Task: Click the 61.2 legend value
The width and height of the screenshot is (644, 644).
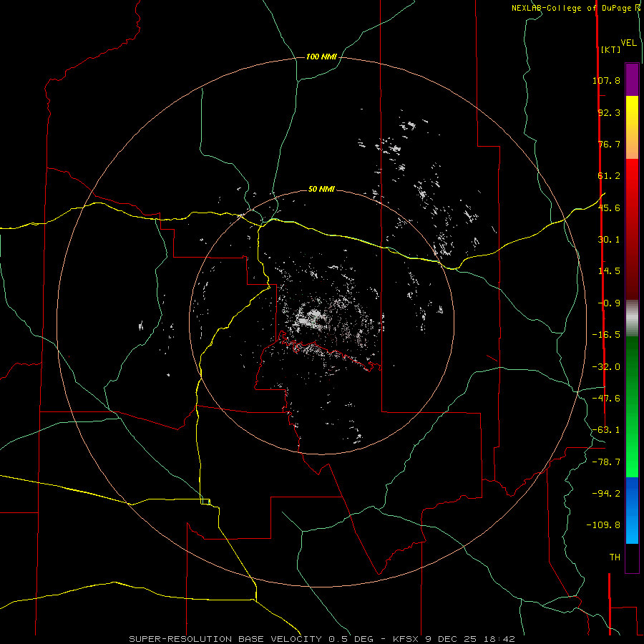Action: 609,176
